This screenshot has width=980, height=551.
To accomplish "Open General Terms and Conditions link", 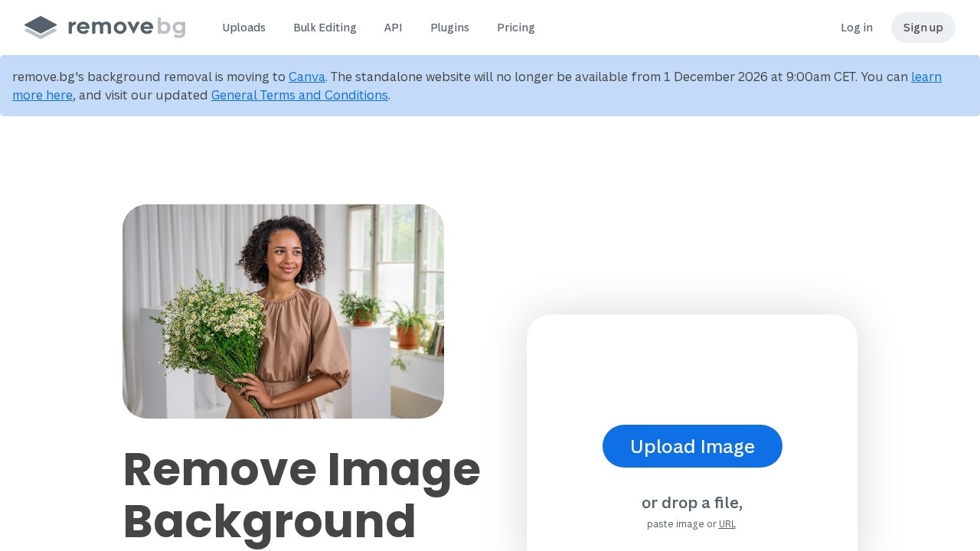I will (x=299, y=95).
